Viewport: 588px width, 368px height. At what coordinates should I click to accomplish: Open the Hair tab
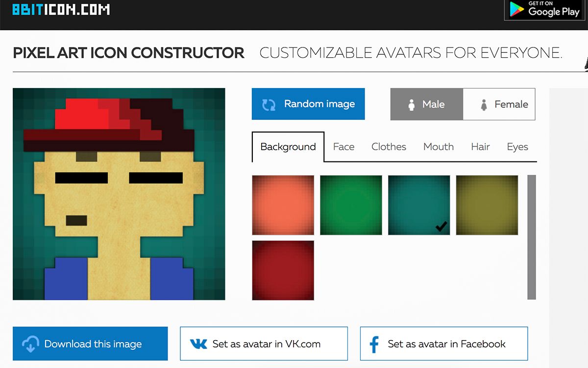pyautogui.click(x=480, y=147)
